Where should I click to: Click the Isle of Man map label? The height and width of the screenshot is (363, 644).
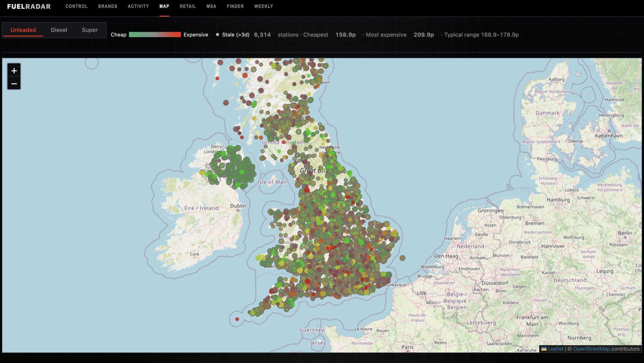pos(272,182)
